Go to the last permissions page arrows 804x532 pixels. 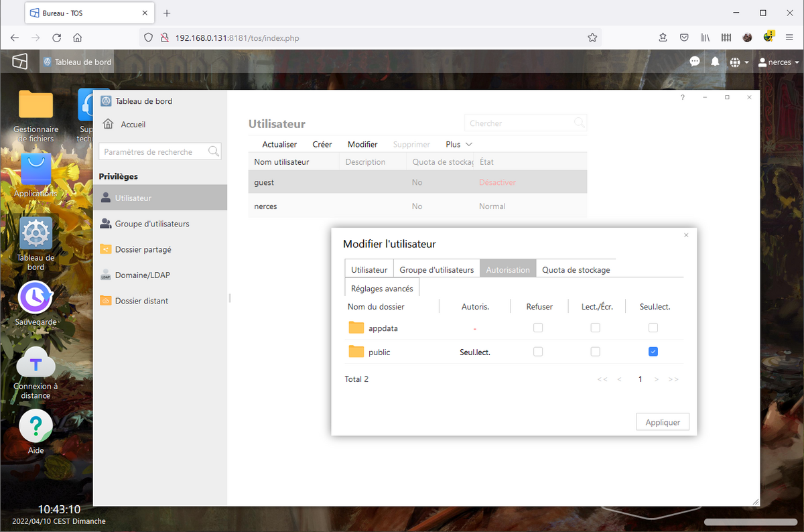pos(673,379)
